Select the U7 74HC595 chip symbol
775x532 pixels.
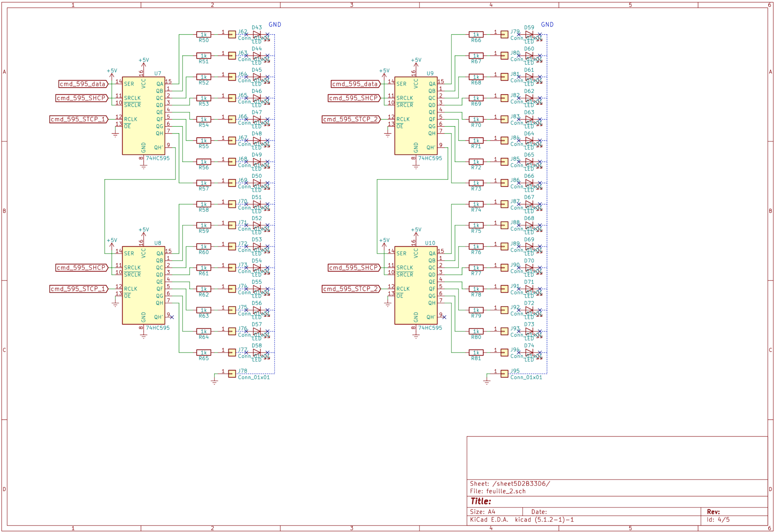point(143,115)
